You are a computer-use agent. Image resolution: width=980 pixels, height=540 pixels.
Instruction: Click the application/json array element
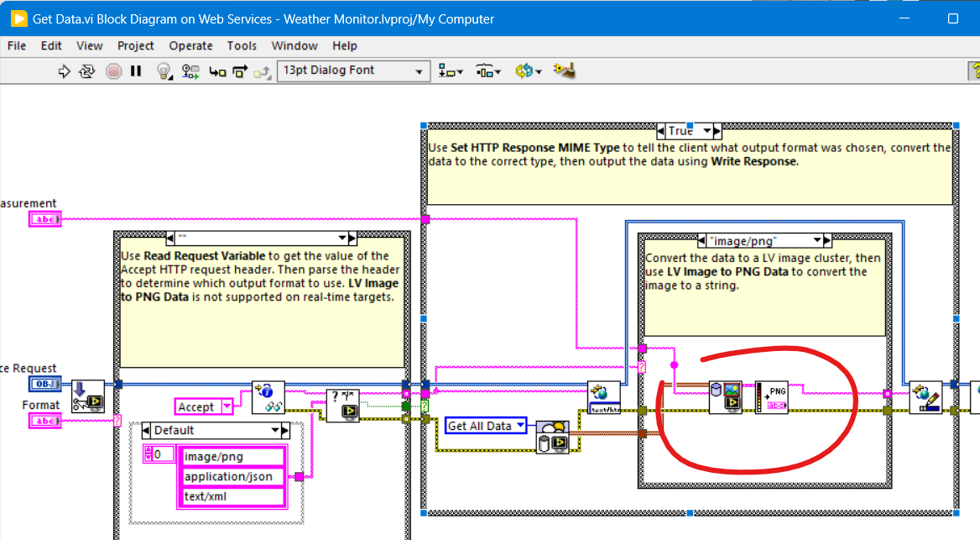[x=232, y=476]
